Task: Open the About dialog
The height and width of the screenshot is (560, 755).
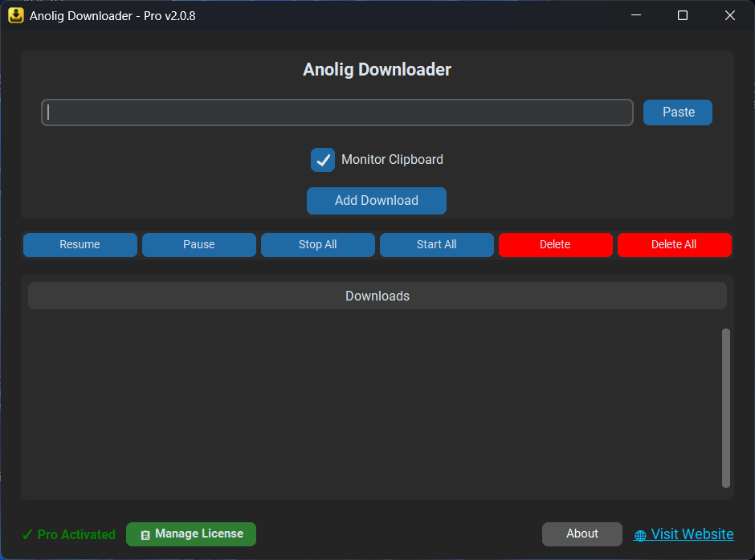Action: pyautogui.click(x=582, y=534)
